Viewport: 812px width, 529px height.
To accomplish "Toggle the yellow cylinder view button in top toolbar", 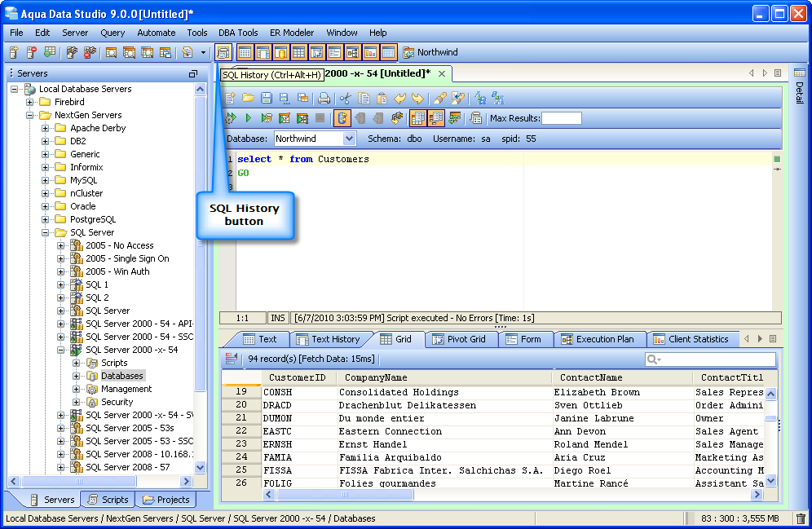I will coord(280,52).
